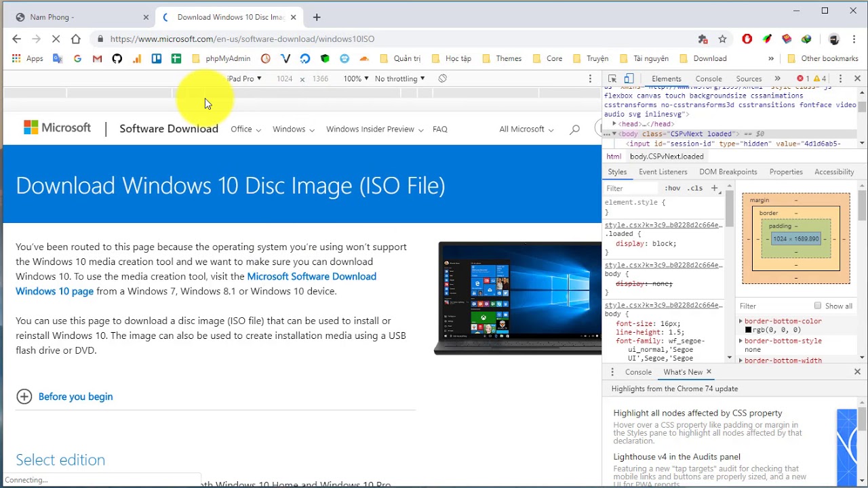Open the Apps shortcut in bookmarks bar
This screenshot has width=868, height=488.
27,58
